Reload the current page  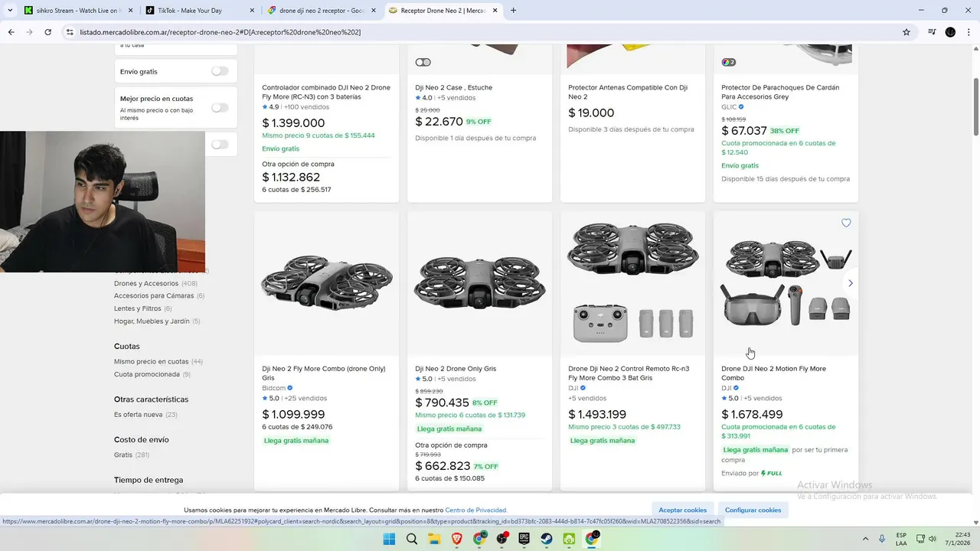pos(47,32)
